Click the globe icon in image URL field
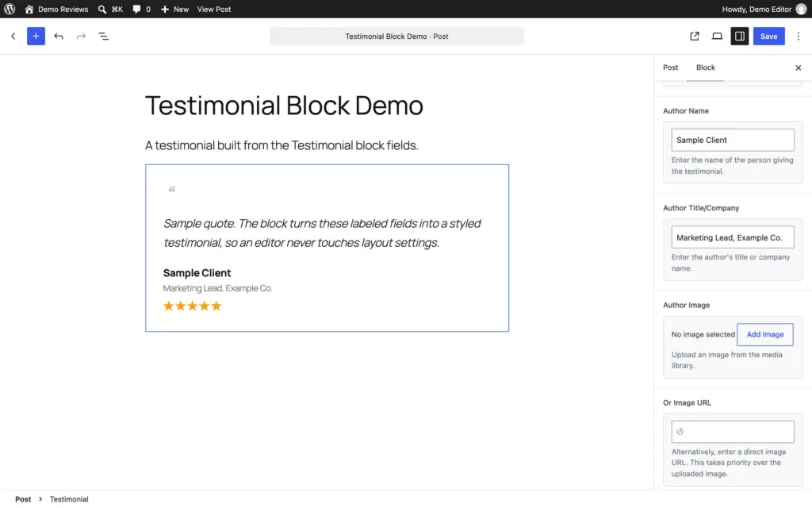Viewport: 812px width, 508px height. tap(680, 432)
